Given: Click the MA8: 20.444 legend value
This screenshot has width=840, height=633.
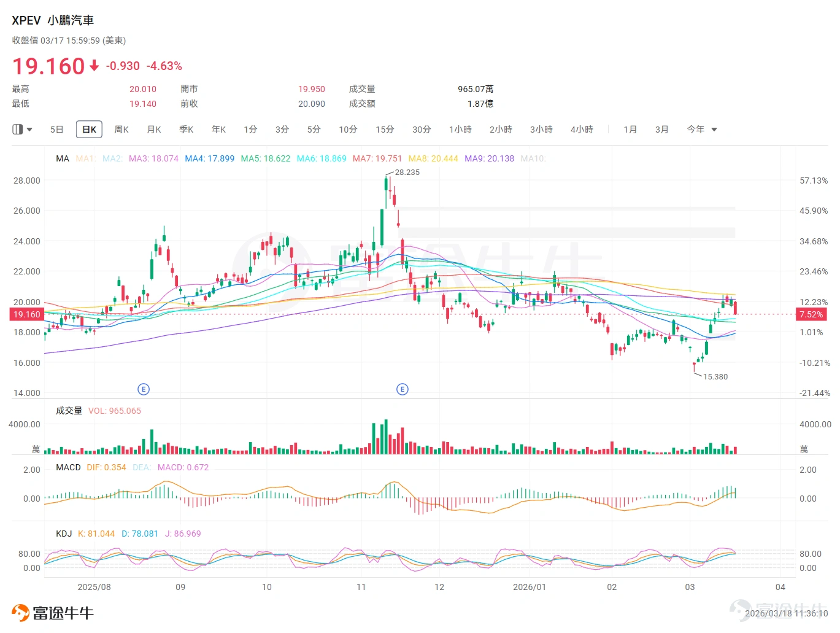Looking at the screenshot, I should [433, 158].
